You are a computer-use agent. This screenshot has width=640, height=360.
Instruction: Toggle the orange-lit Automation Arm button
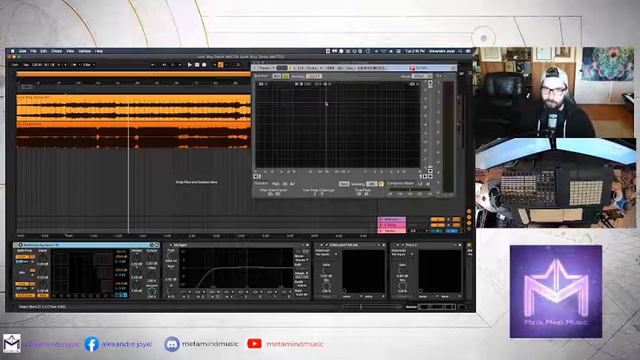(x=220, y=64)
